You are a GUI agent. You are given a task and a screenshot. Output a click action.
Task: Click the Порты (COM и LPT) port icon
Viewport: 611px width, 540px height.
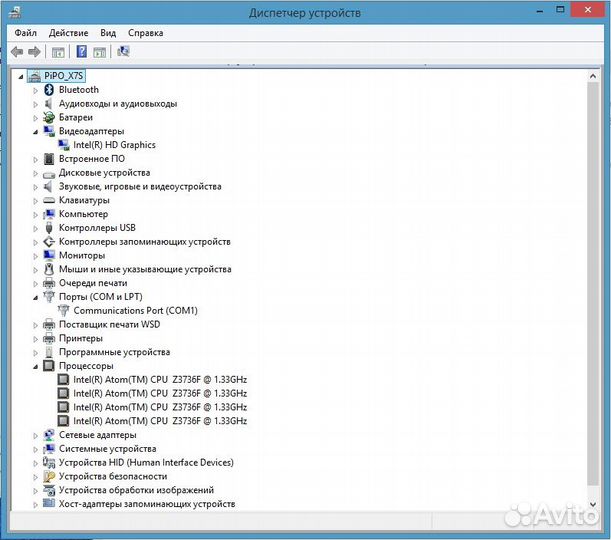(49, 296)
